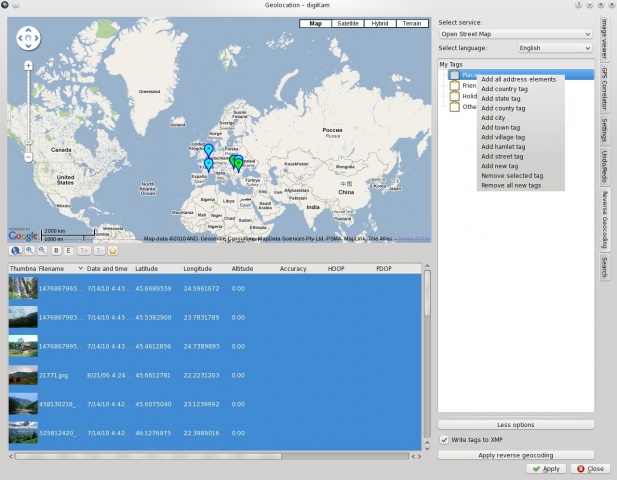Open the Select language dropdown
The height and width of the screenshot is (480, 617).
(555, 47)
